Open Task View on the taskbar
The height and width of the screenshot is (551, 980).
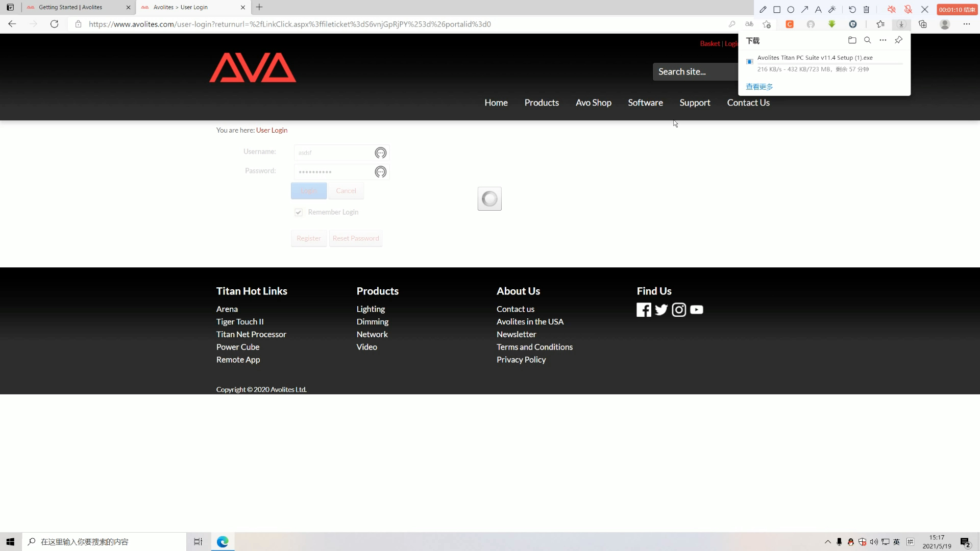[x=198, y=542]
